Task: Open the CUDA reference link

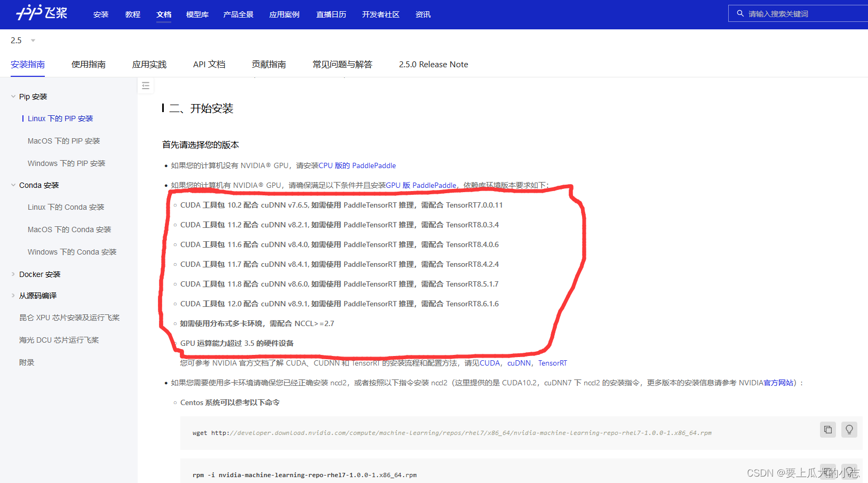Action: point(490,363)
